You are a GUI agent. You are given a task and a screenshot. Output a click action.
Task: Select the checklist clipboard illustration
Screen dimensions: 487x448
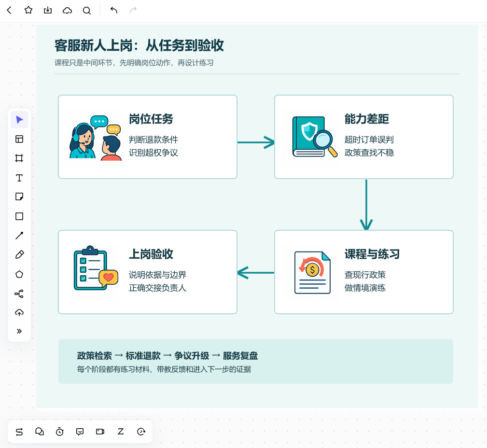tap(96, 268)
